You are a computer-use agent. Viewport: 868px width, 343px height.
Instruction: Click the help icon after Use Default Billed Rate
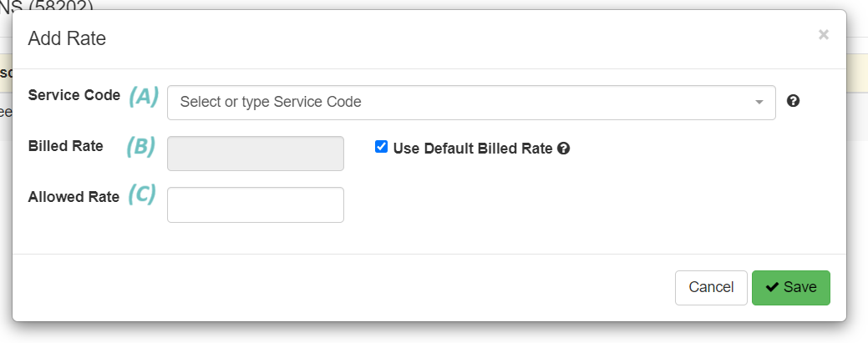tap(564, 149)
